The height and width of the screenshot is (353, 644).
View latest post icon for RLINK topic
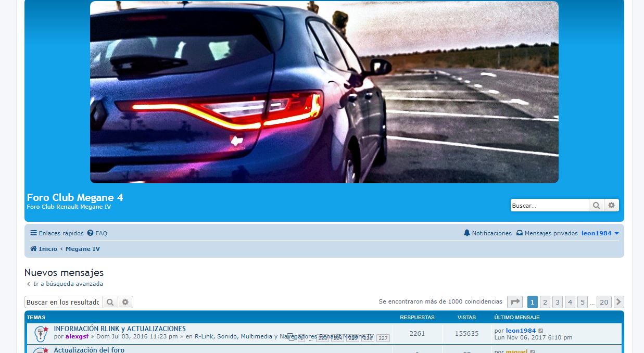click(541, 331)
